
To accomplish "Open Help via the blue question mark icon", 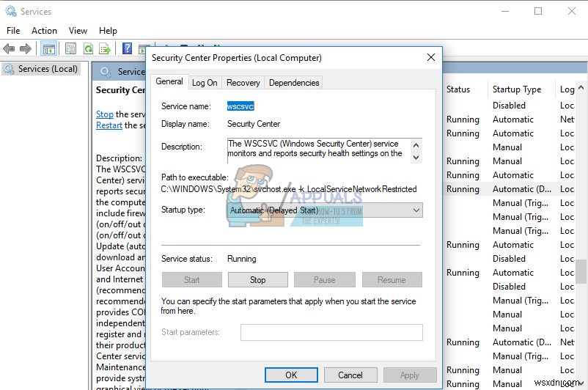I will pos(128,48).
